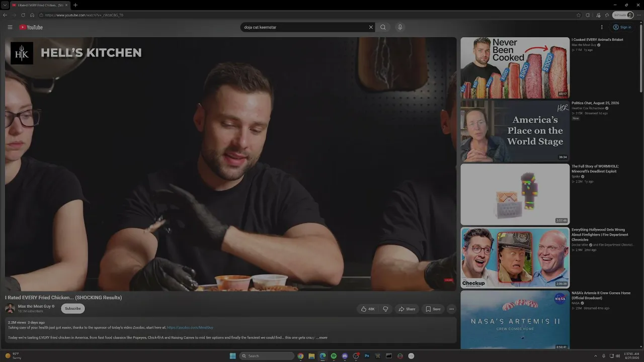Open the Heather Cox Richardson channel name

click(x=588, y=108)
